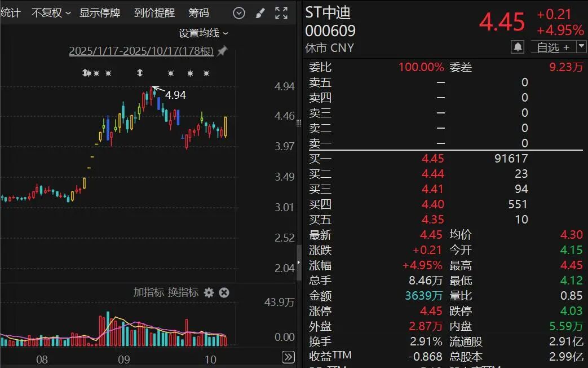Select the 筹码 chip distribution tab
The image size is (588, 368).
pos(198,13)
